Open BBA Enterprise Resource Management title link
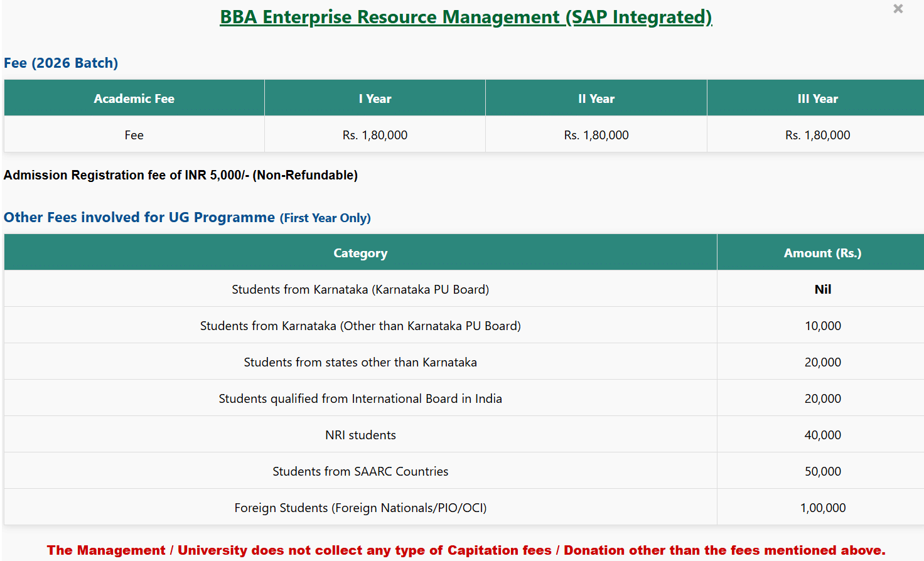This screenshot has width=924, height=561. pos(465,17)
